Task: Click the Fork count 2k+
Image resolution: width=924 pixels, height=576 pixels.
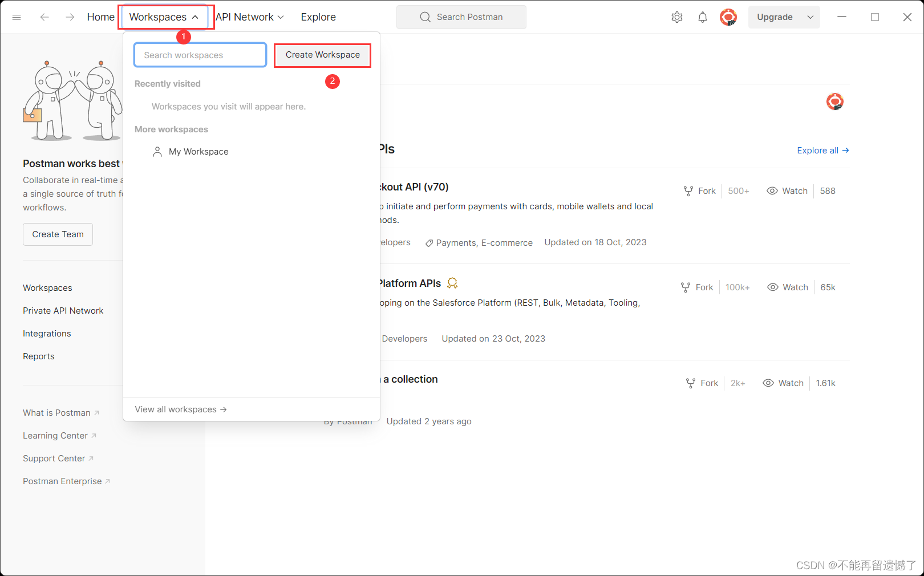Action: [x=738, y=383]
